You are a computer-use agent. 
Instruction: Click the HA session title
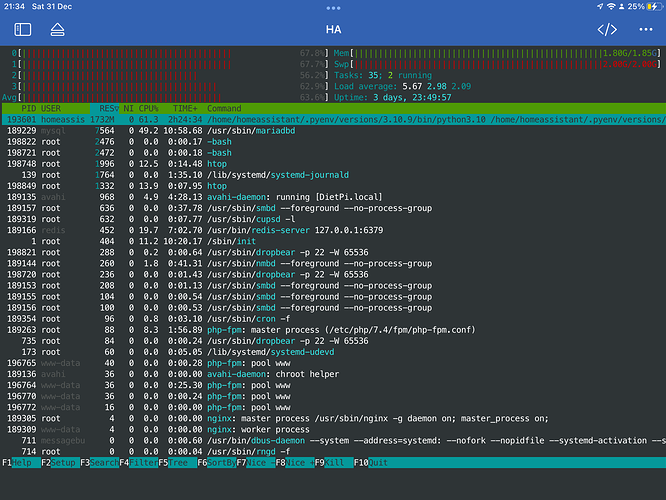coord(333,29)
